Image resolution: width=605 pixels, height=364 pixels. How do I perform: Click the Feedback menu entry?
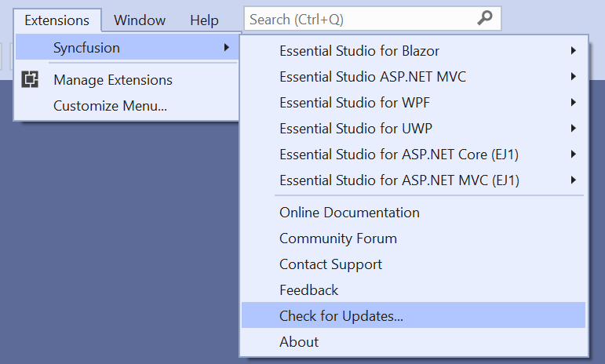click(x=308, y=290)
